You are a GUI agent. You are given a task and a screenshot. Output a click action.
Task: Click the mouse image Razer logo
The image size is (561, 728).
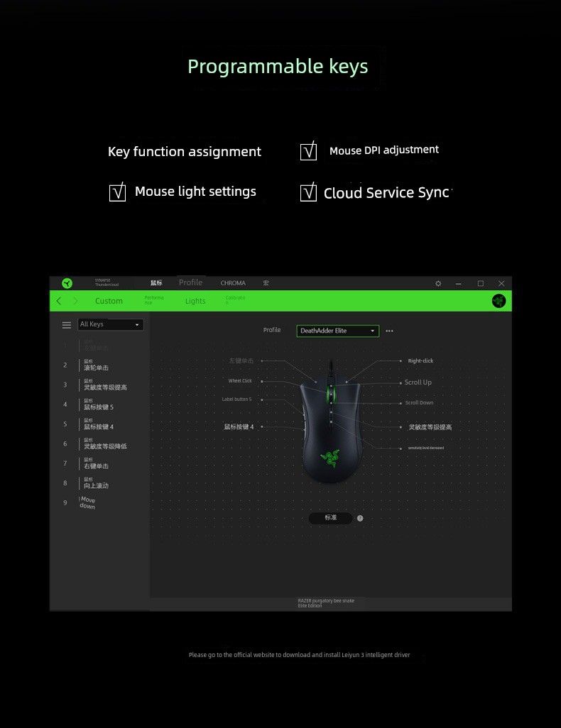pyautogui.click(x=330, y=458)
